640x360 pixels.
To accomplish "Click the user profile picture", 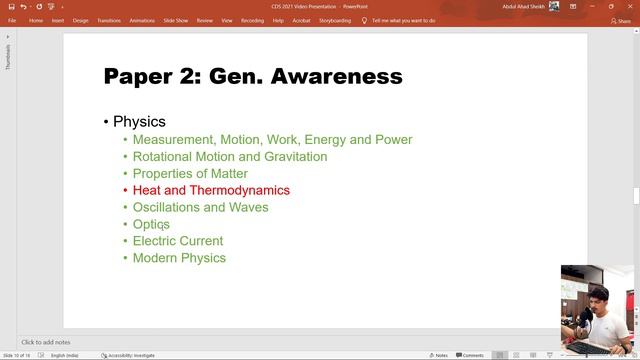I will pos(554,6).
